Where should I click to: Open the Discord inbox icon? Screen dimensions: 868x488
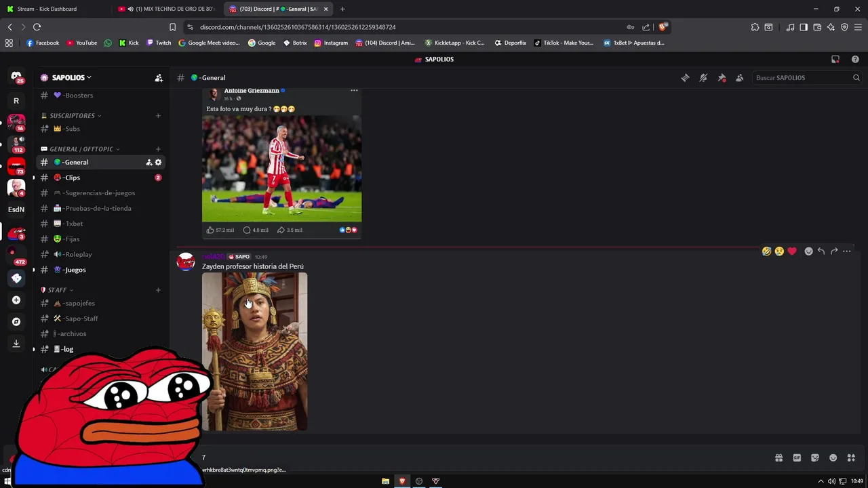[x=835, y=59]
